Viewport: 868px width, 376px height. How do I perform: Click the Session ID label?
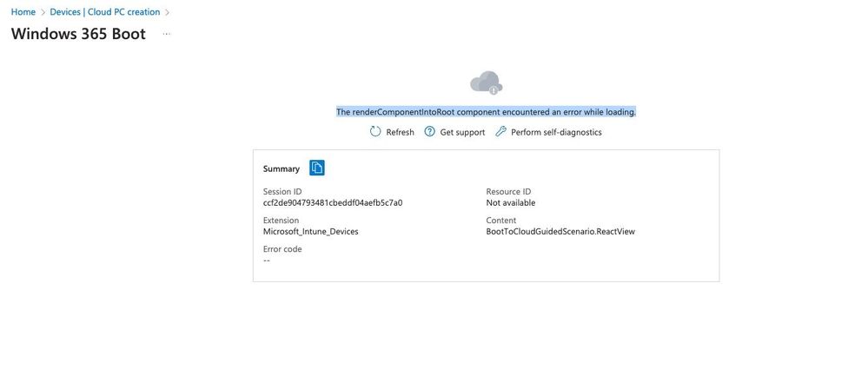point(282,192)
